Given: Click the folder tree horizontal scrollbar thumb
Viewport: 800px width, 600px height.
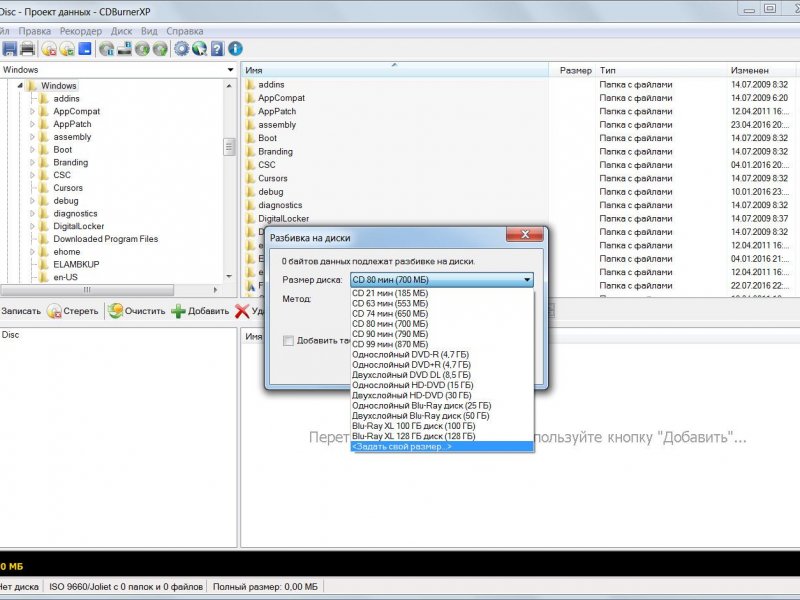Looking at the screenshot, I should point(87,290).
